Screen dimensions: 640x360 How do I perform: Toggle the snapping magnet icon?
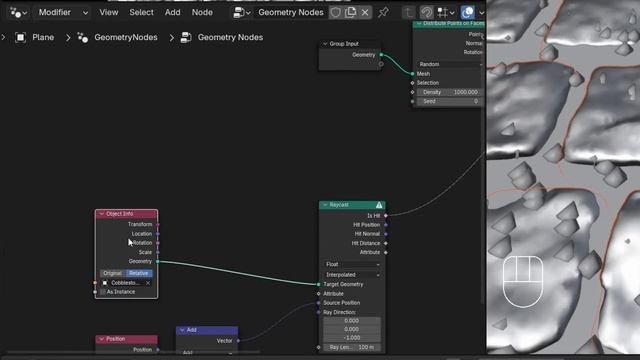point(426,13)
